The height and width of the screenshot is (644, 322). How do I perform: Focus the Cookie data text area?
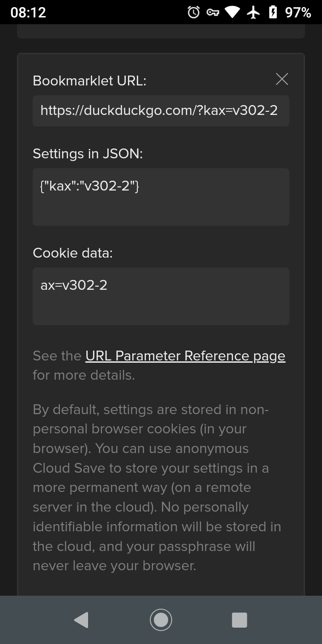(161, 296)
